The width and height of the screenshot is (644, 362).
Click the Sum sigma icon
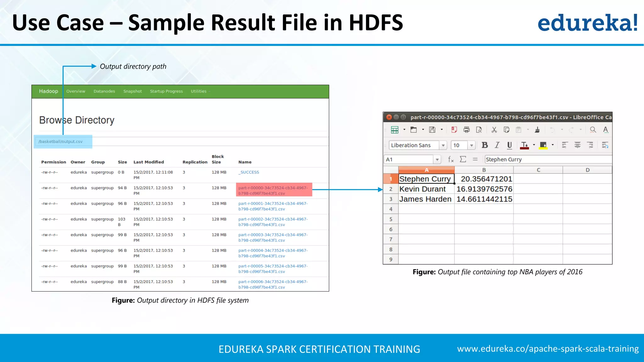[463, 159]
